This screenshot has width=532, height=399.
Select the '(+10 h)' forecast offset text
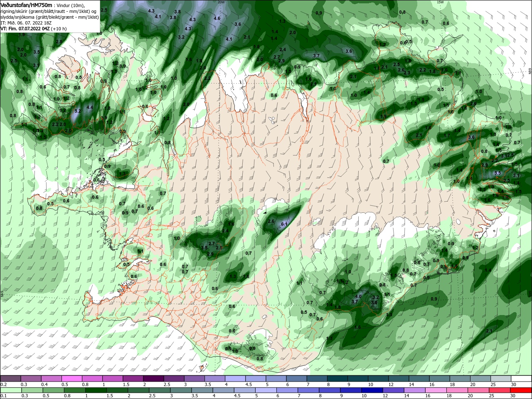59,29
